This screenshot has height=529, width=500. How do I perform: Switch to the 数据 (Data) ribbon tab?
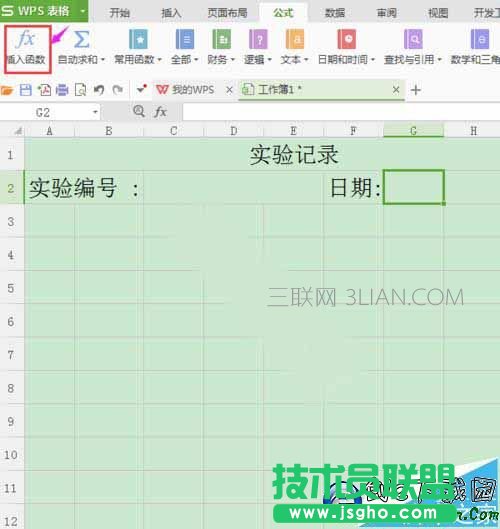335,13
